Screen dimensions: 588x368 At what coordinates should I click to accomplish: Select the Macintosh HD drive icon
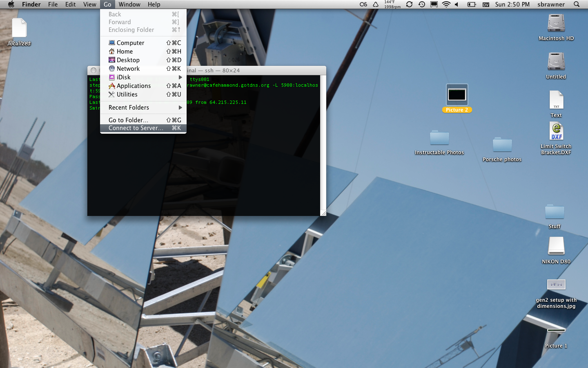pos(556,23)
